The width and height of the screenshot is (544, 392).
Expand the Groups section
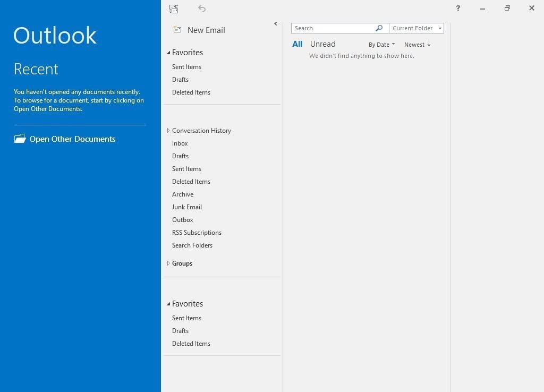168,263
